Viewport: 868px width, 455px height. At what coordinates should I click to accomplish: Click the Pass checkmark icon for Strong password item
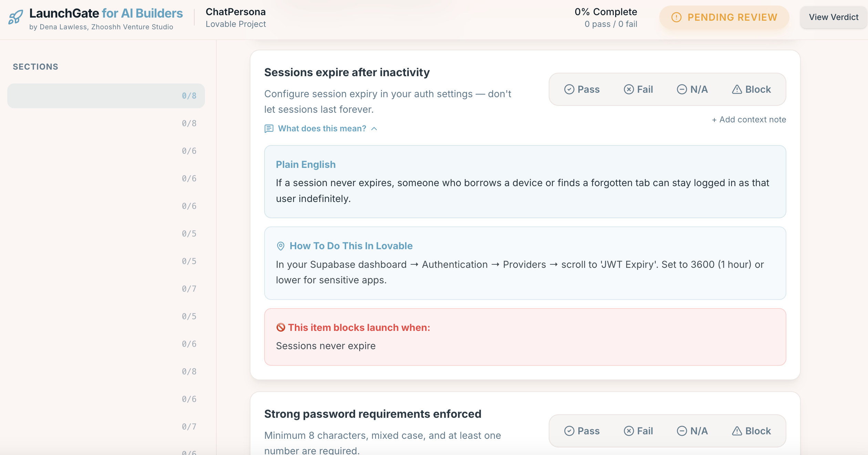click(569, 431)
